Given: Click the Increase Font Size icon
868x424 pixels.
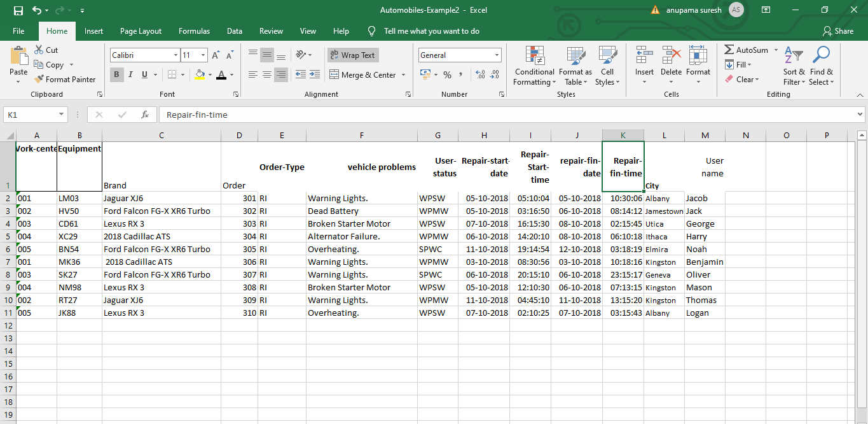Looking at the screenshot, I should coord(216,55).
